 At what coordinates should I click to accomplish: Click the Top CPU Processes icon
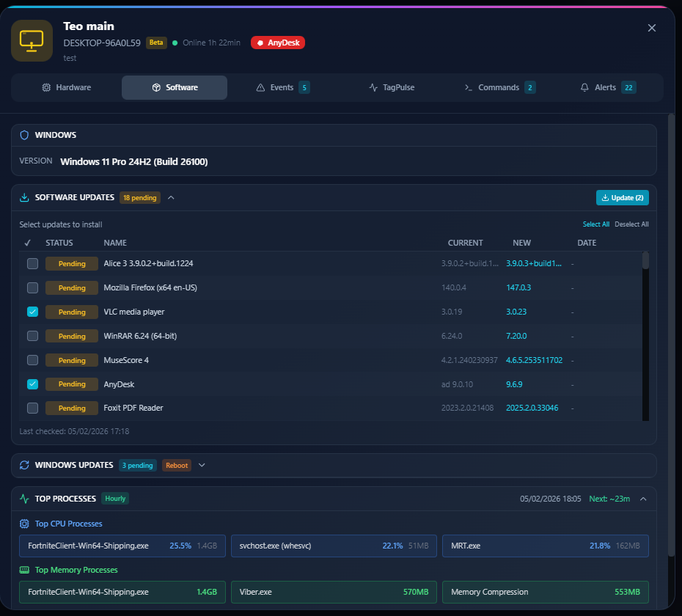tap(24, 523)
